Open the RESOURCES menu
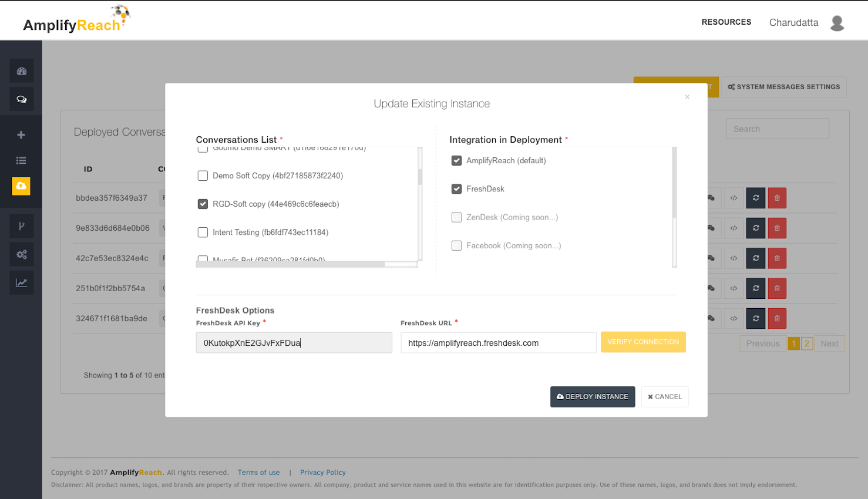The width and height of the screenshot is (868, 499). click(x=726, y=22)
